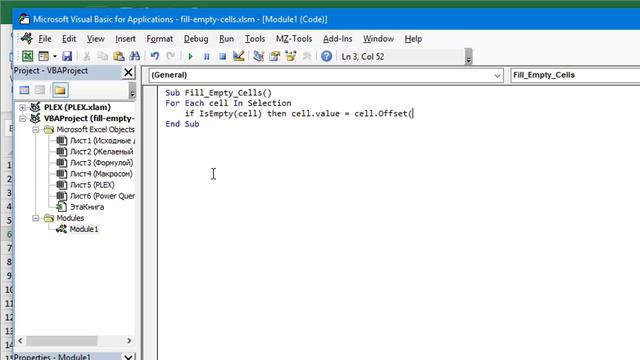Select Лист3 (Формулой) sheet object
Image resolution: width=640 pixels, height=360 pixels.
point(101,162)
